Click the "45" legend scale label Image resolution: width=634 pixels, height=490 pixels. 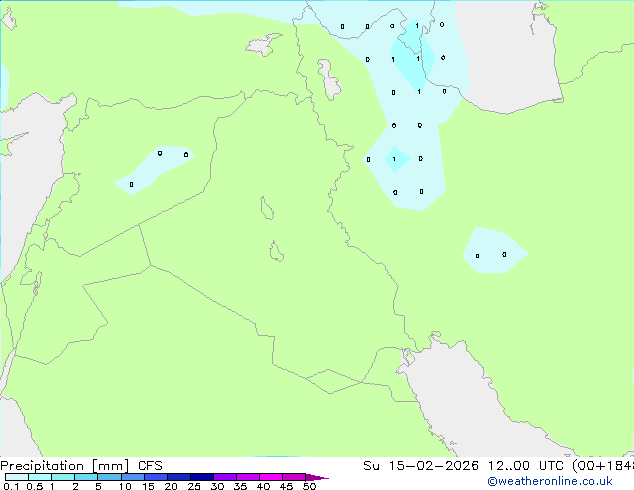[x=286, y=486]
